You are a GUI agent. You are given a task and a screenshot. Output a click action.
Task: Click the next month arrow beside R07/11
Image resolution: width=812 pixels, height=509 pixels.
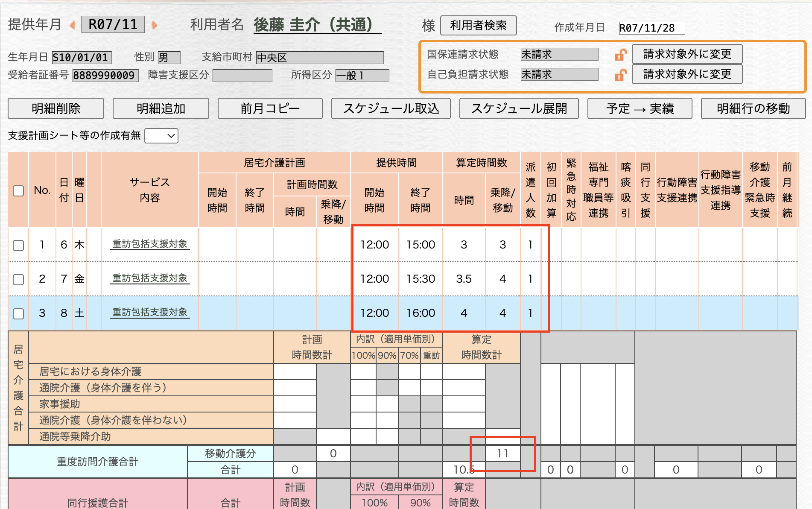click(x=153, y=25)
